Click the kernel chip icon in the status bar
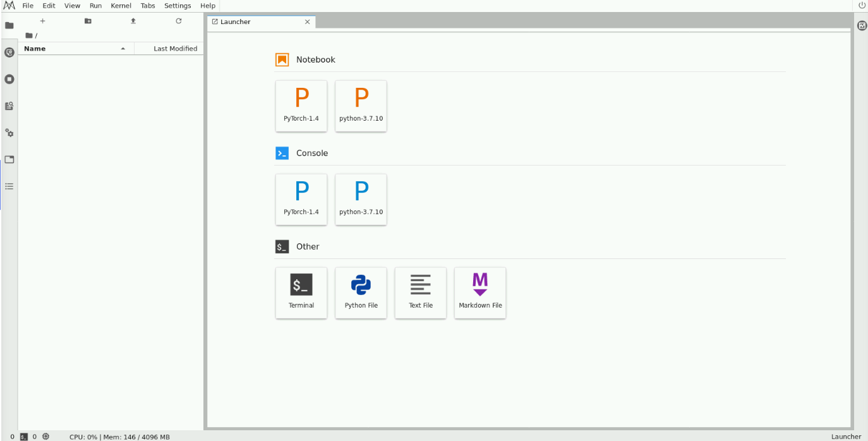 [x=46, y=437]
